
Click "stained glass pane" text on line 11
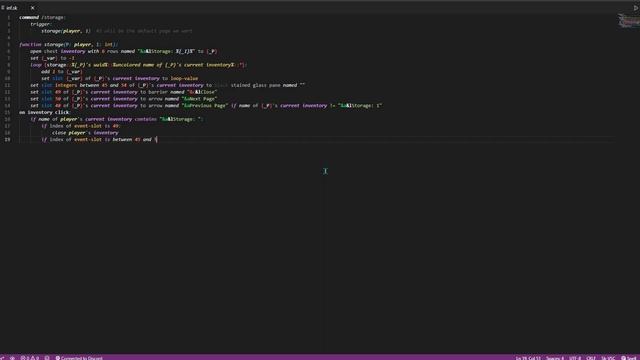[256, 85]
